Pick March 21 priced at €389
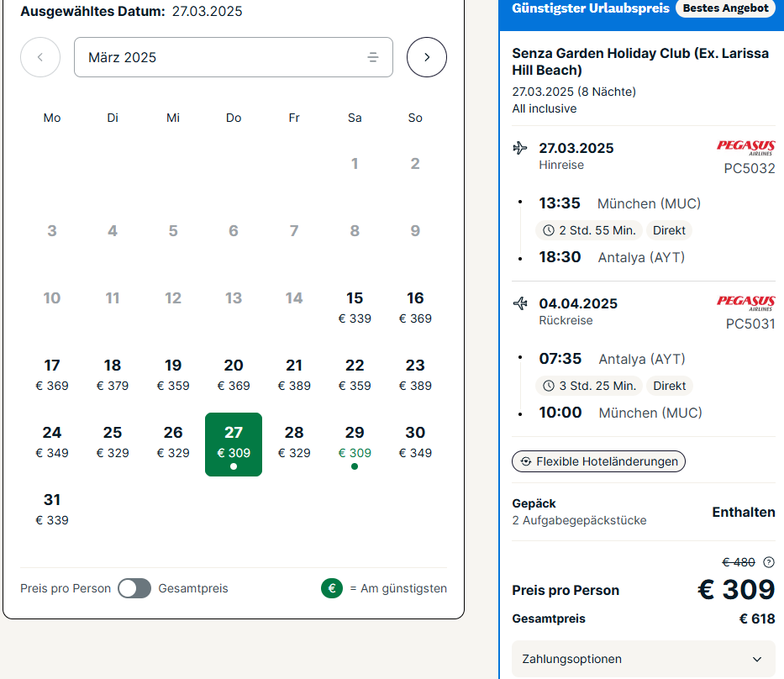The width and height of the screenshot is (784, 679). 294,375
